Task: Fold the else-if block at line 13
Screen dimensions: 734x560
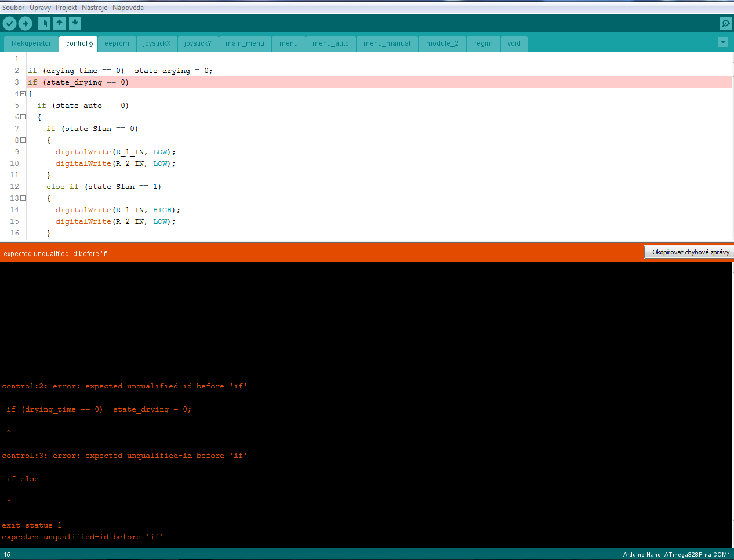Action: (x=23, y=198)
